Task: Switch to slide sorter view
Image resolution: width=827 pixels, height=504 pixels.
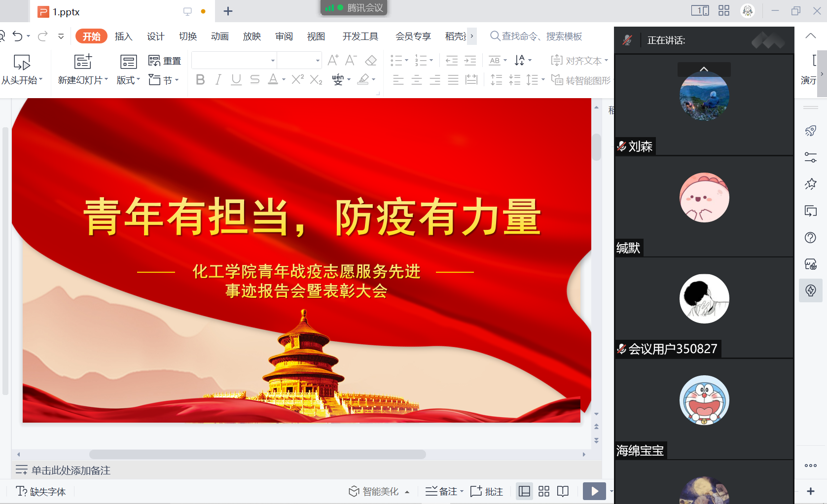Action: (x=544, y=491)
